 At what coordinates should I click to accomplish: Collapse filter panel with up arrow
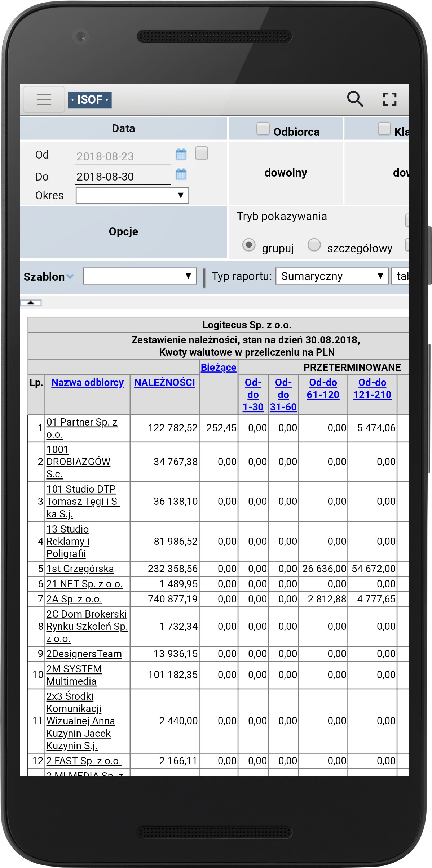coord(31,303)
